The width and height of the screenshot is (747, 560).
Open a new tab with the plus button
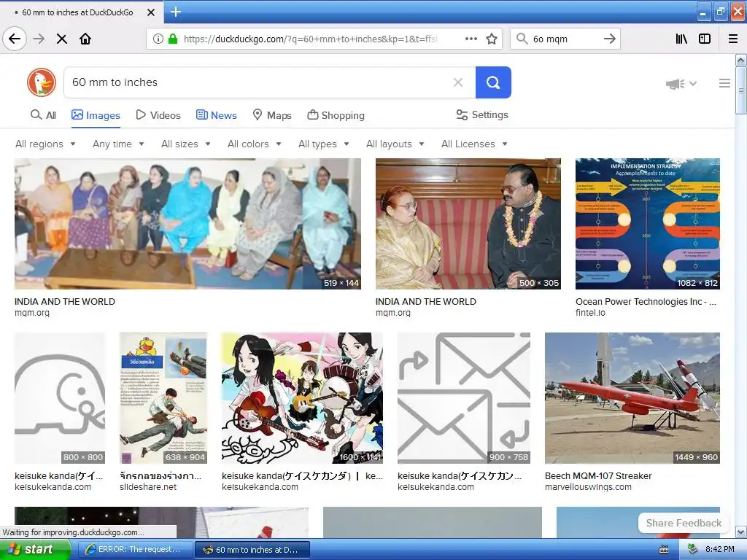point(176,12)
